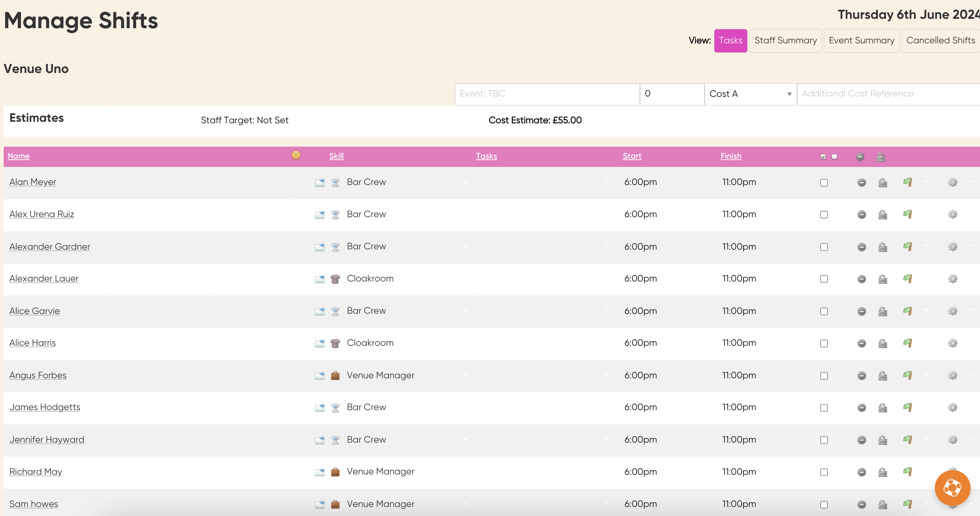Screen dimensions: 980x516
Task: Expand the skill dropdown for Alice Harris
Action: click(465, 343)
